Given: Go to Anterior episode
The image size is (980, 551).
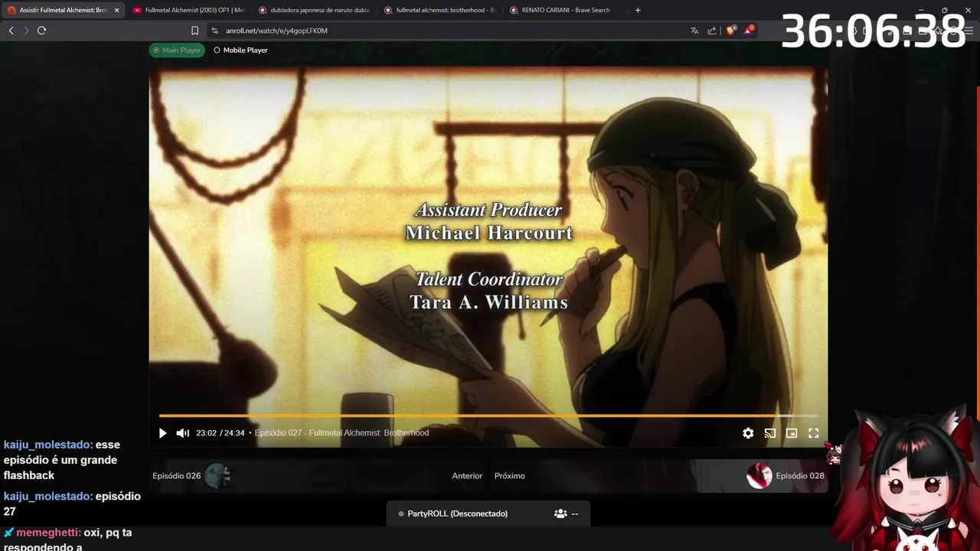Looking at the screenshot, I should (x=467, y=476).
